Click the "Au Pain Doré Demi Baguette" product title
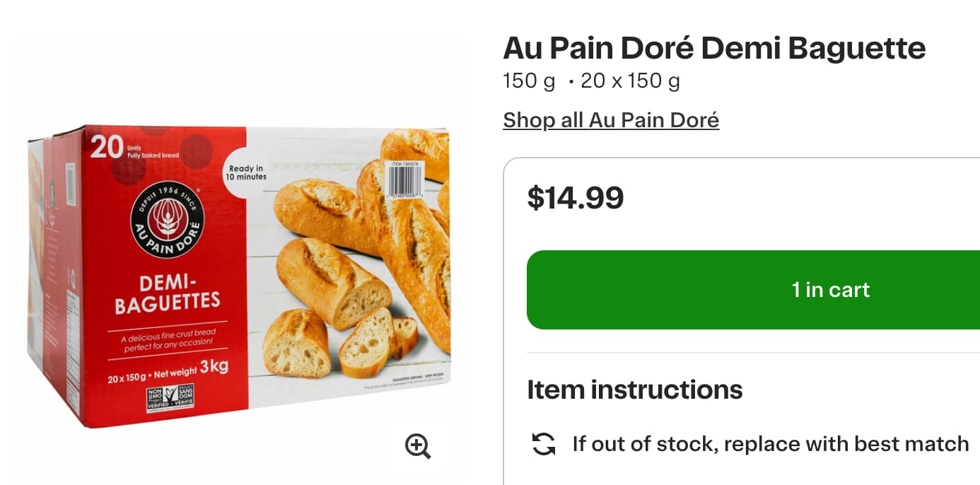 point(714,49)
